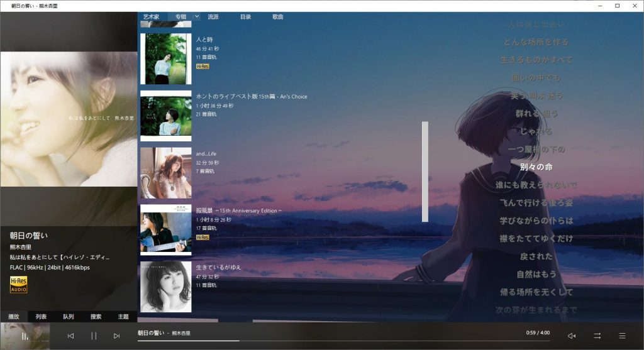Jump to lyric line 飞んで行ける後ろ姿
The width and height of the screenshot is (644, 350).
click(536, 203)
